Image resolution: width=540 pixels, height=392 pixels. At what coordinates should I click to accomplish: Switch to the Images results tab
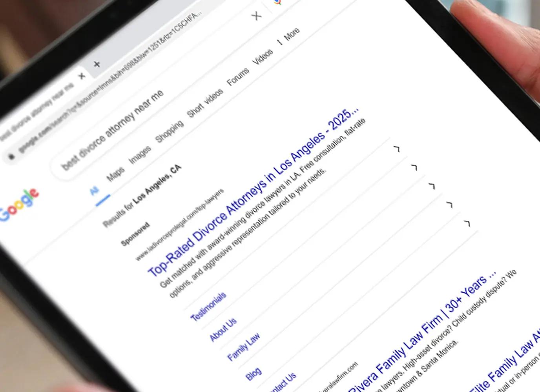(x=140, y=155)
